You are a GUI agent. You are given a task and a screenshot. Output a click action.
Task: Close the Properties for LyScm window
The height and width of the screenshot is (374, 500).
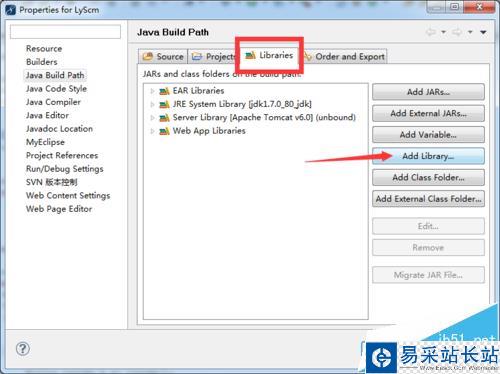(479, 7)
